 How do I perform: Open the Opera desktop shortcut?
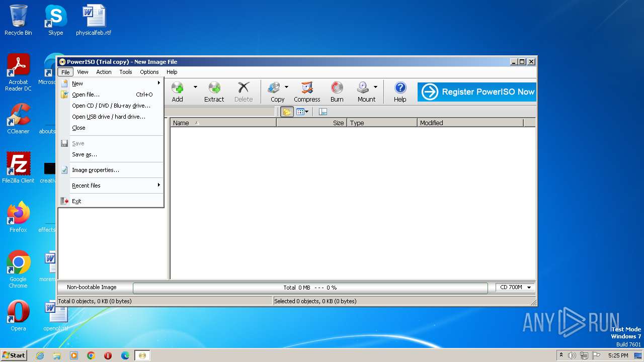click(x=18, y=315)
